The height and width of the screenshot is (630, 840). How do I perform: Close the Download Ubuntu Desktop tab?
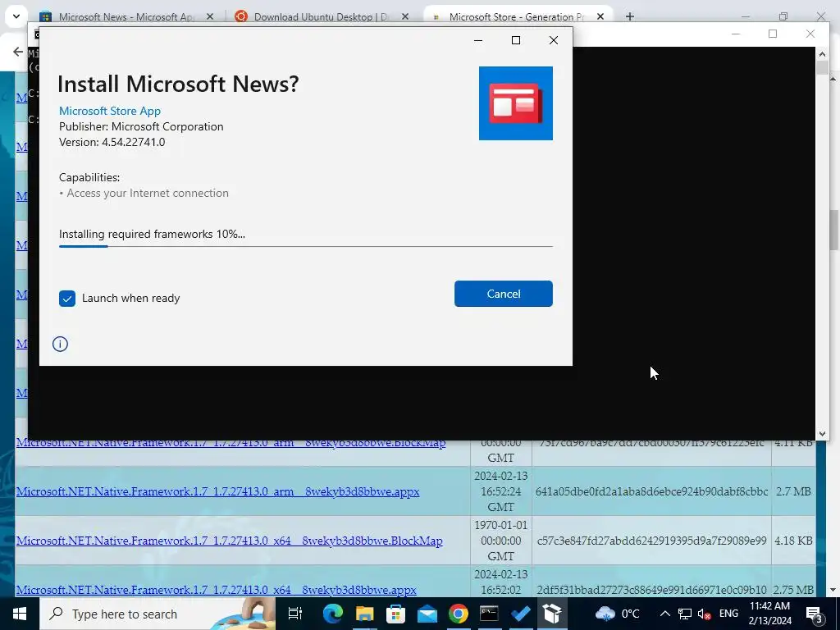tap(405, 16)
